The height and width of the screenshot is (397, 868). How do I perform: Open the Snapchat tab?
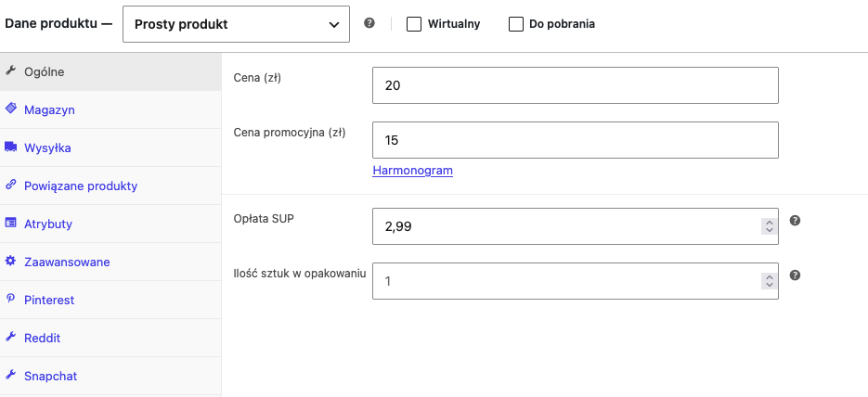(x=110, y=376)
